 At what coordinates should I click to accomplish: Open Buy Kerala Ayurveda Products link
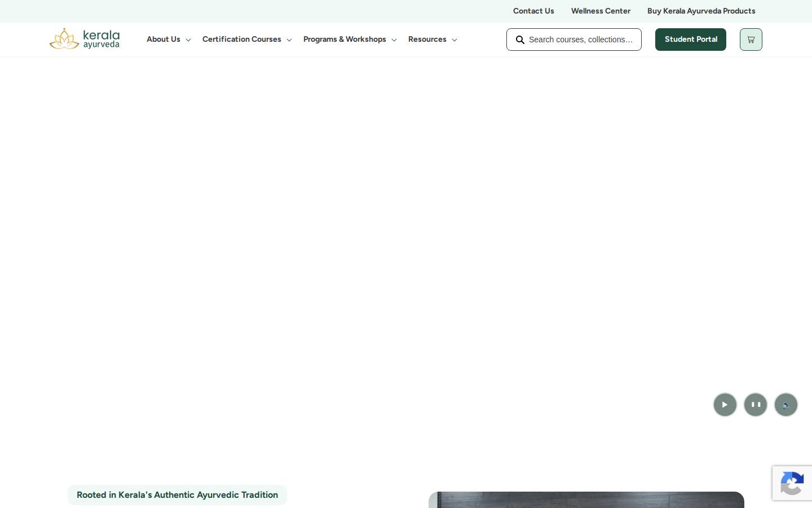tap(701, 11)
